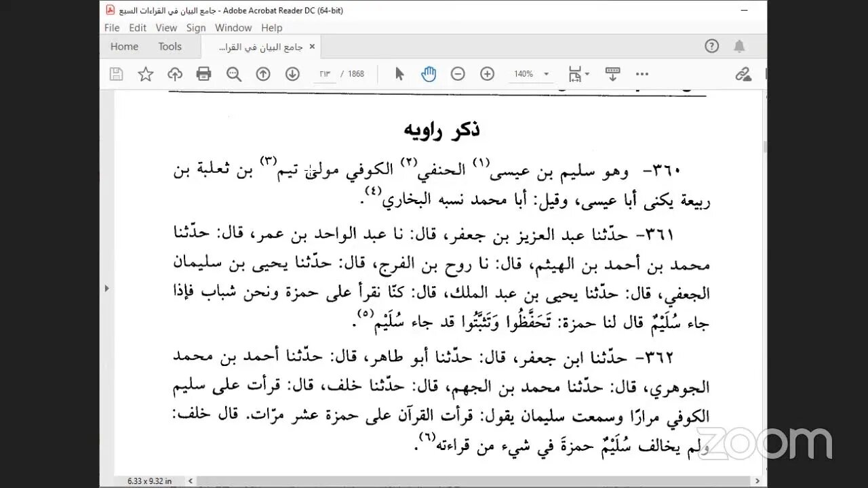Activate the Hand pan tool
Viewport: 868px width, 488px height.
pos(429,74)
